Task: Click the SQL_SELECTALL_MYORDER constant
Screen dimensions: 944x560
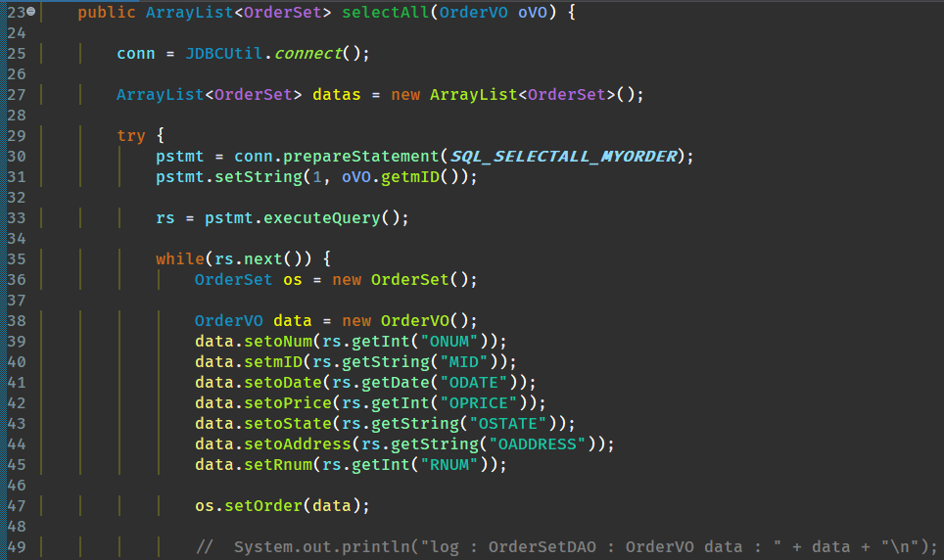Action: (x=564, y=157)
